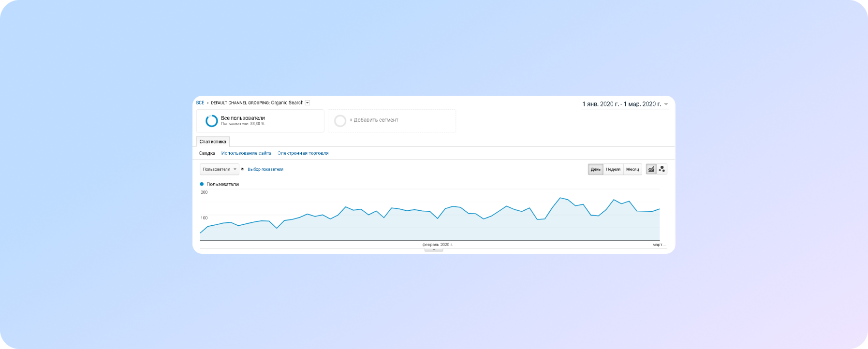The image size is (868, 349).
Task: Switch to the motion chart dots icon
Action: tap(662, 169)
